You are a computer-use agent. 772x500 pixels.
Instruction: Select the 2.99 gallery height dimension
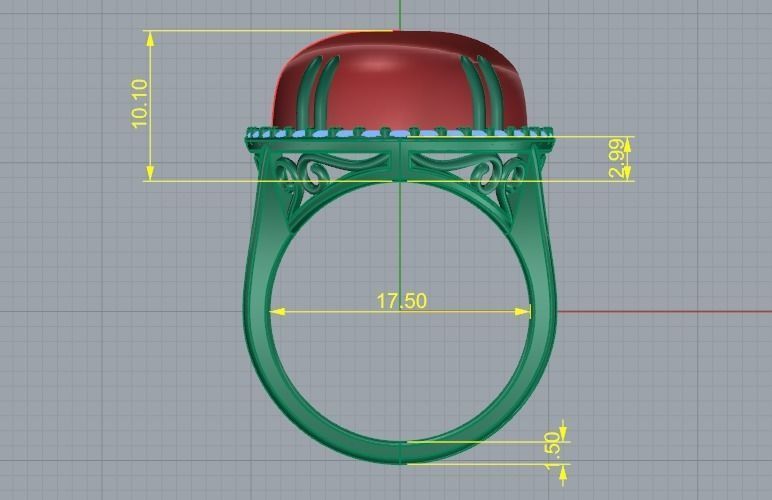point(618,158)
